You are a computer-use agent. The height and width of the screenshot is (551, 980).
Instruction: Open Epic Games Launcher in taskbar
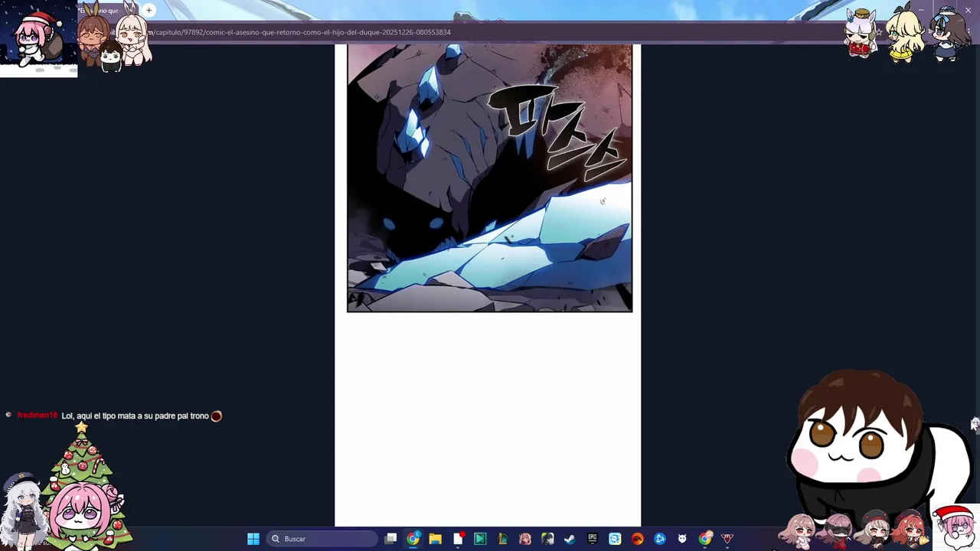pyautogui.click(x=593, y=539)
